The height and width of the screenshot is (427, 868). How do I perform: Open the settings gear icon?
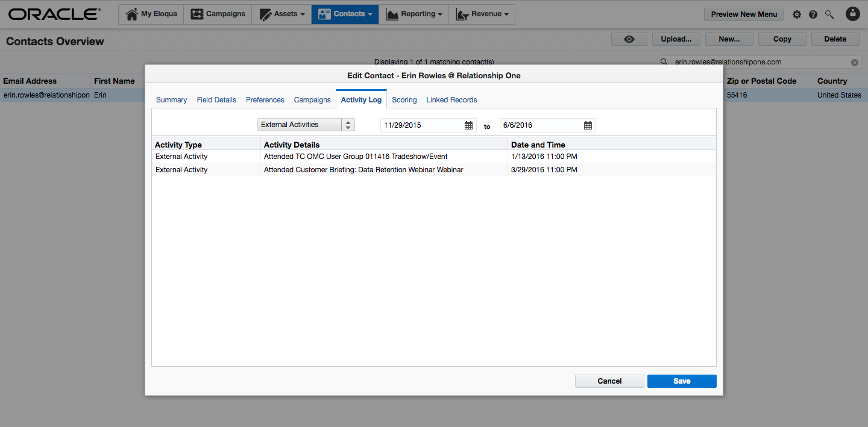click(796, 14)
